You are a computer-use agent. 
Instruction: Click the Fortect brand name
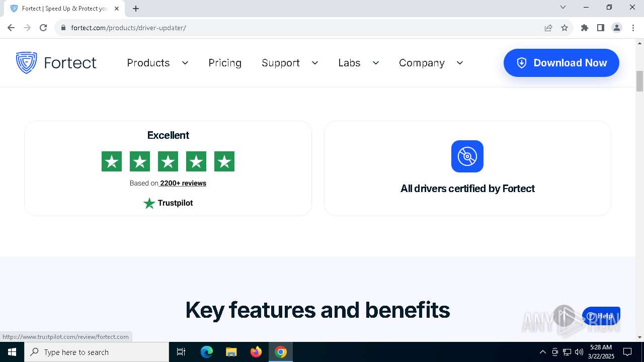(x=70, y=63)
